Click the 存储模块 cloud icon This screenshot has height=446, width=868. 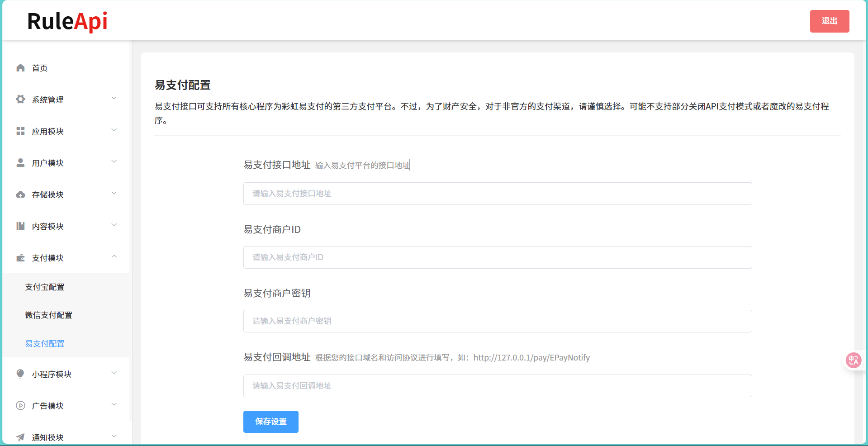pos(20,195)
